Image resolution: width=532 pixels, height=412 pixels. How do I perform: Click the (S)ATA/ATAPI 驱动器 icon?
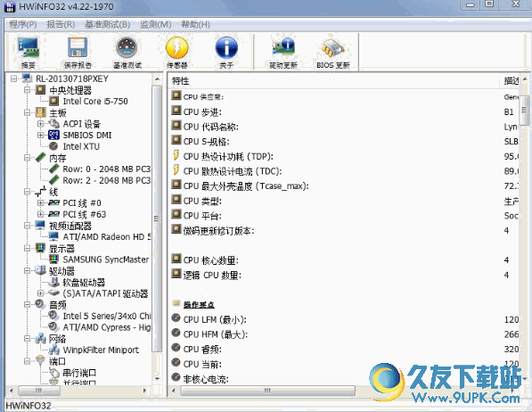tap(54, 293)
